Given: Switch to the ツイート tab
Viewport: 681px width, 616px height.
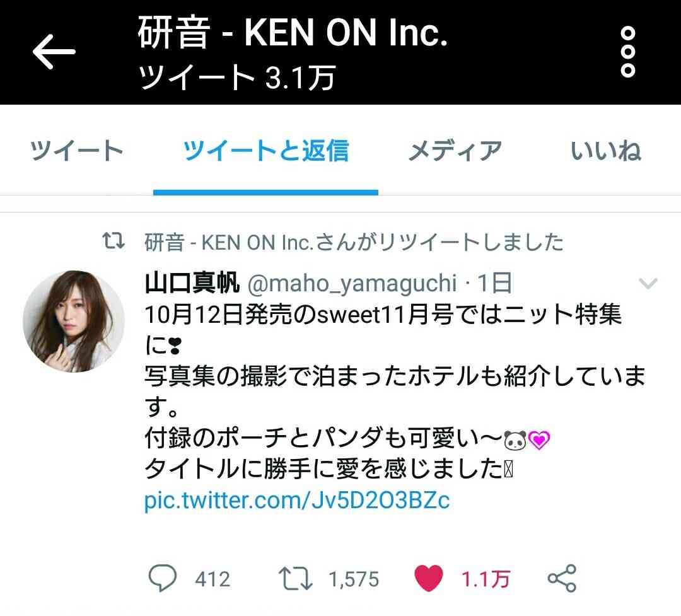Looking at the screenshot, I should (76, 151).
